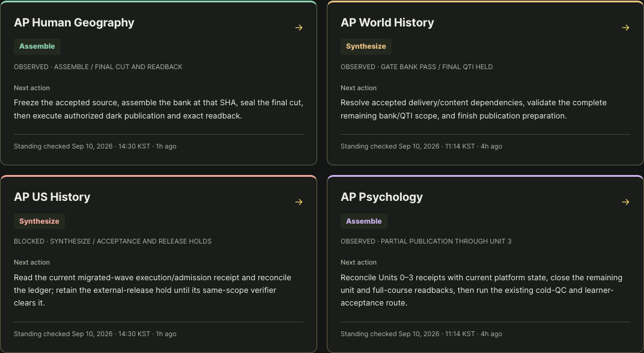Viewport: 644px width, 353px height.
Task: Click 'Read the current migrated-wave execution' action text
Action: [x=153, y=290]
